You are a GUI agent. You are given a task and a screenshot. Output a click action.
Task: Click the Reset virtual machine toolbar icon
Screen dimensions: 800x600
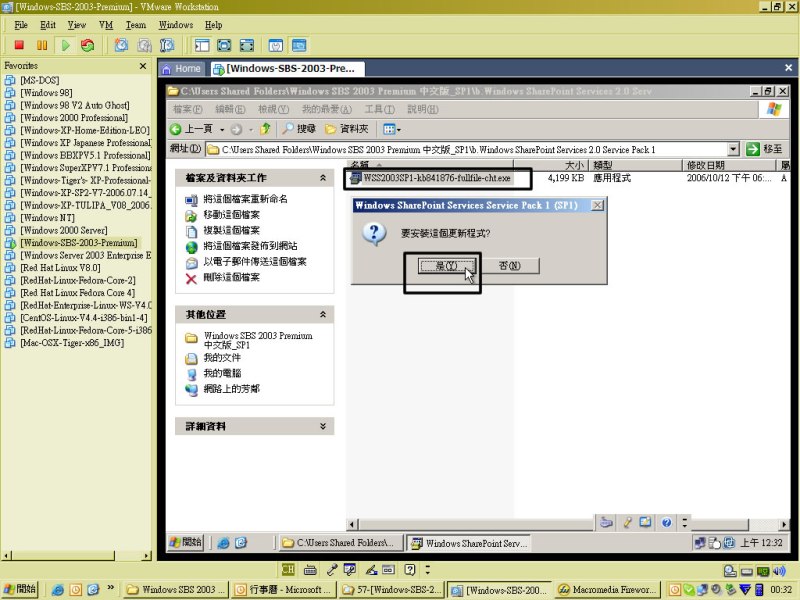click(88, 45)
